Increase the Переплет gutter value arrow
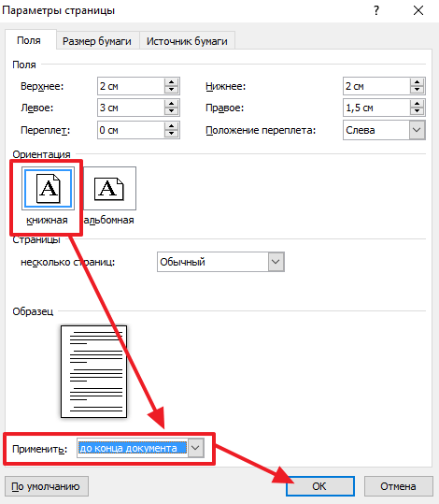Viewport: 439px width, 504px height. 172,126
